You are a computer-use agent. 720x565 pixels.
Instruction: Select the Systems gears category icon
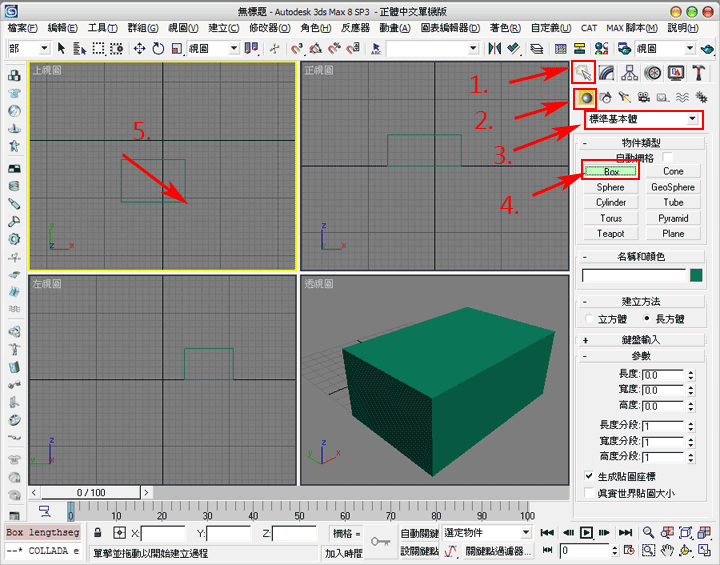pos(701,97)
